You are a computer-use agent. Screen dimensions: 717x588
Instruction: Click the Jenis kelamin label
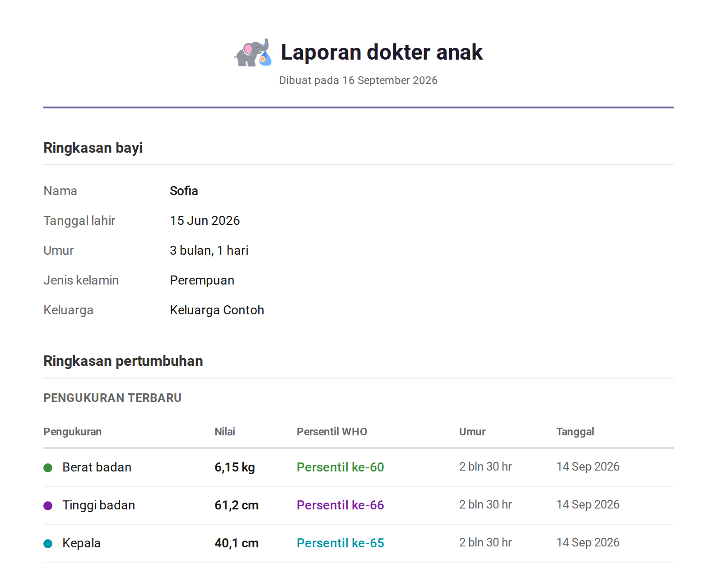(81, 280)
